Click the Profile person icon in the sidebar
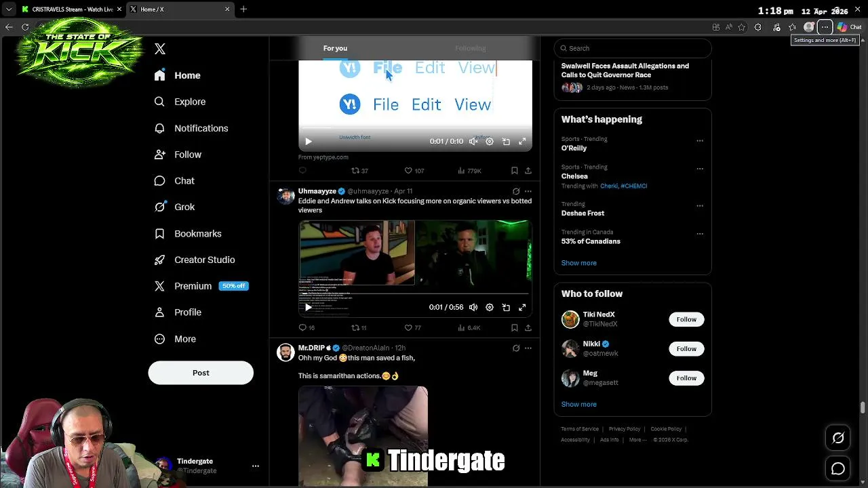This screenshot has height=488, width=868. [159, 312]
